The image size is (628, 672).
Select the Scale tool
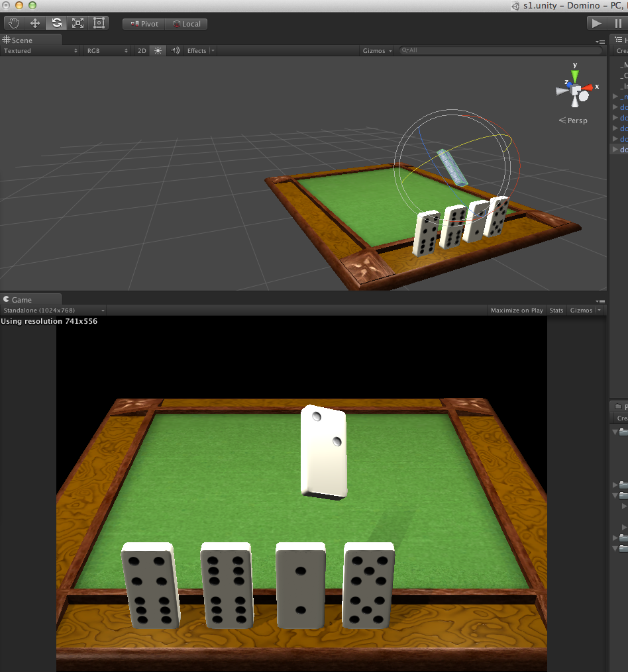point(78,23)
